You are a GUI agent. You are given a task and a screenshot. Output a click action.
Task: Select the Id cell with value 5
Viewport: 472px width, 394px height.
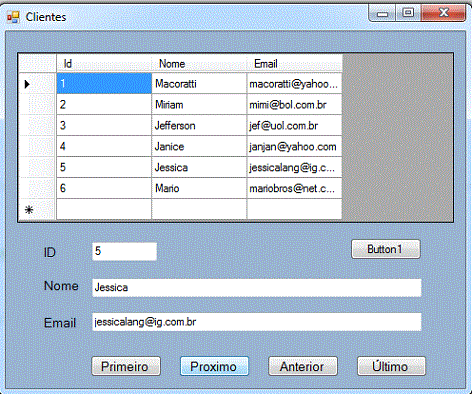[104, 167]
